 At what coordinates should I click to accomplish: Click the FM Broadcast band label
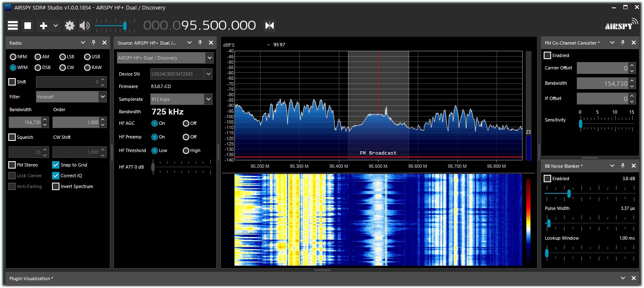tap(378, 153)
